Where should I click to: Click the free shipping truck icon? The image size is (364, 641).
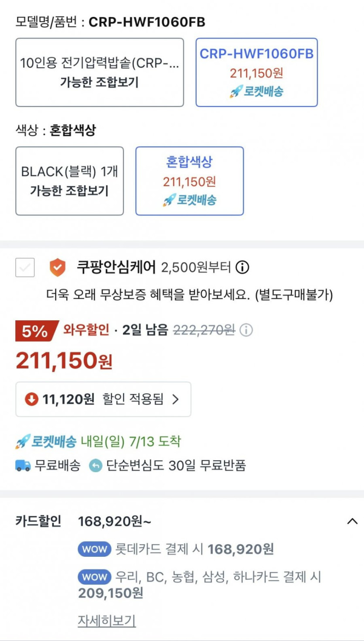tap(23, 466)
